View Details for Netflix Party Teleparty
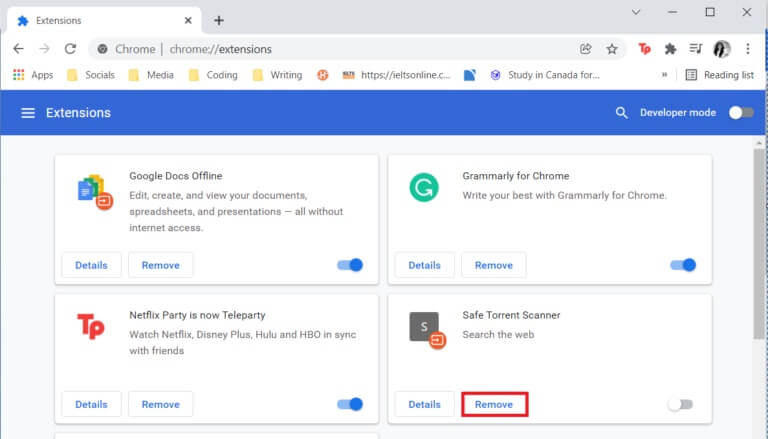The height and width of the screenshot is (439, 768). pyautogui.click(x=91, y=404)
